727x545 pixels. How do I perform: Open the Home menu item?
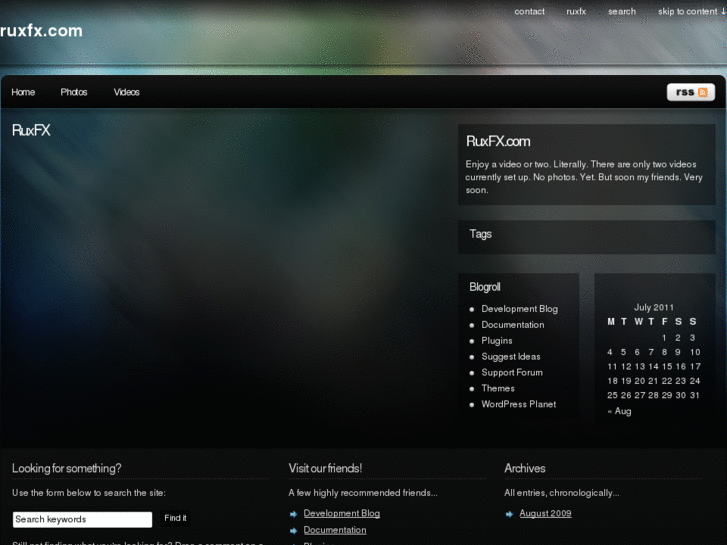[x=23, y=92]
